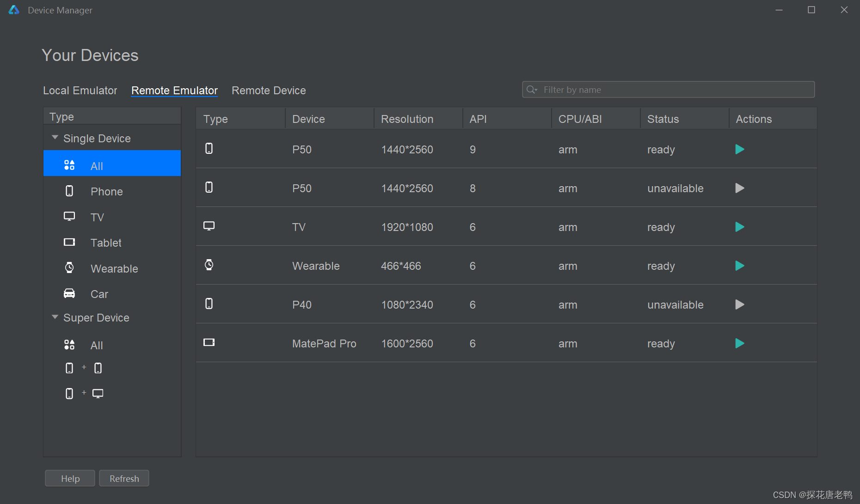Switch to Local Emulator tab
This screenshot has height=504, width=860.
click(x=80, y=91)
